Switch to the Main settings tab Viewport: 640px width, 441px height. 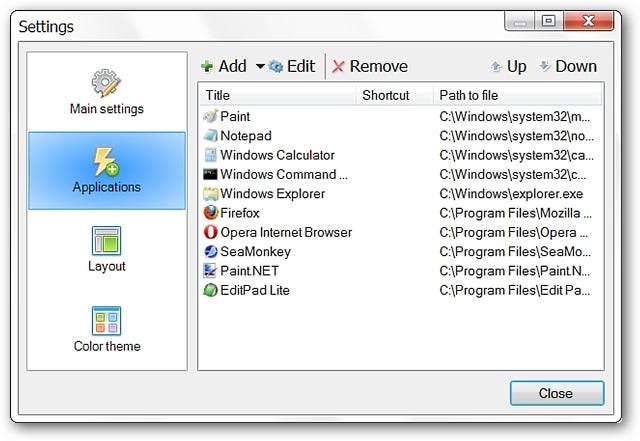[107, 92]
